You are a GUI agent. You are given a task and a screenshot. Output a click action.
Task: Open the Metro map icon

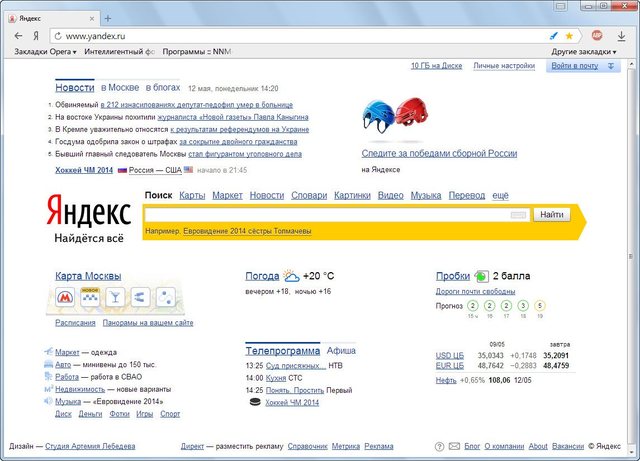(65, 297)
